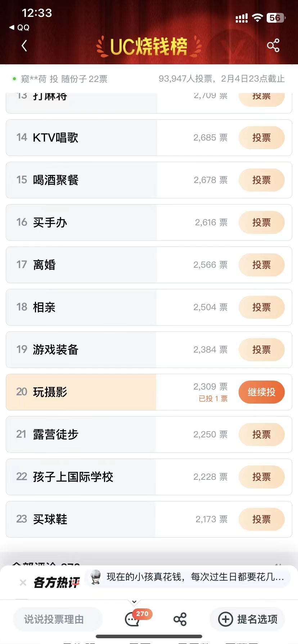This screenshot has width=298, height=644.
Task: Vote for 买球鞋
Action: 262,519
